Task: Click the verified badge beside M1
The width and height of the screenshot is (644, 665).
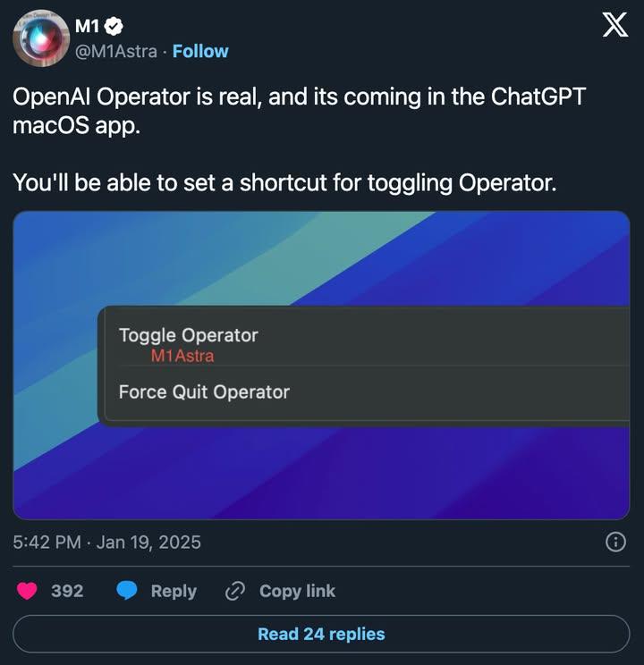Action: pos(115,26)
